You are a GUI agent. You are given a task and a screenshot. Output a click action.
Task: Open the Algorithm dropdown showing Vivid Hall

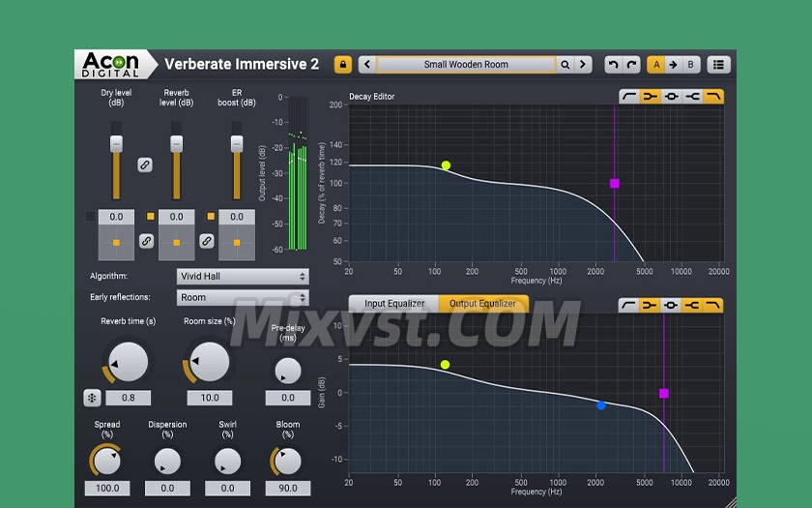(x=243, y=277)
